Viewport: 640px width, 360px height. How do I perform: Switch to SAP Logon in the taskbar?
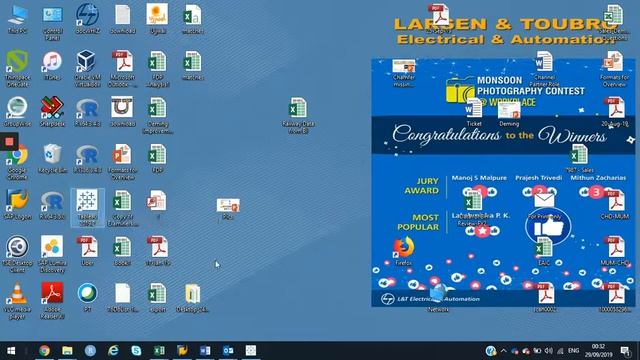(x=182, y=351)
